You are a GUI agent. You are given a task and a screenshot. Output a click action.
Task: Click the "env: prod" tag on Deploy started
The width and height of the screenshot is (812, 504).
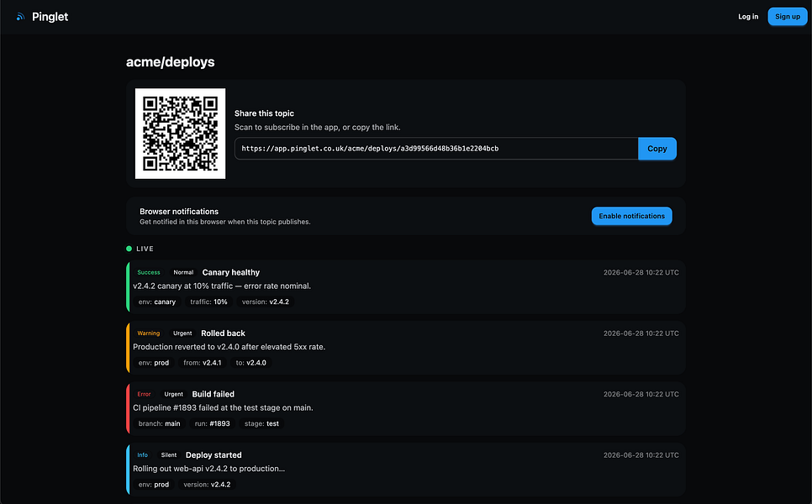pos(154,485)
